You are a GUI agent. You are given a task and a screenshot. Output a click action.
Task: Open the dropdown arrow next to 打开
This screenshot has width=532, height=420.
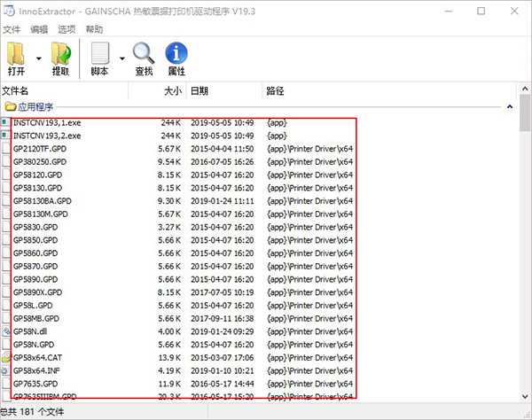click(39, 58)
